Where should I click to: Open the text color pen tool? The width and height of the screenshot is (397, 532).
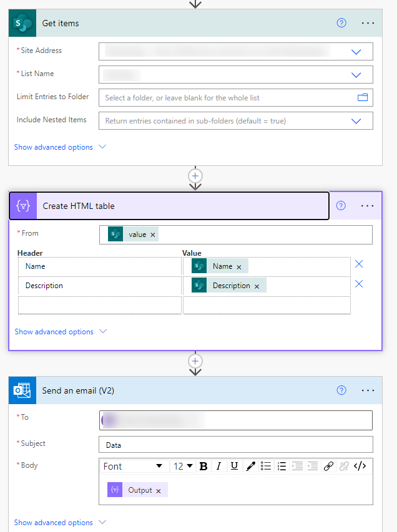(x=251, y=466)
